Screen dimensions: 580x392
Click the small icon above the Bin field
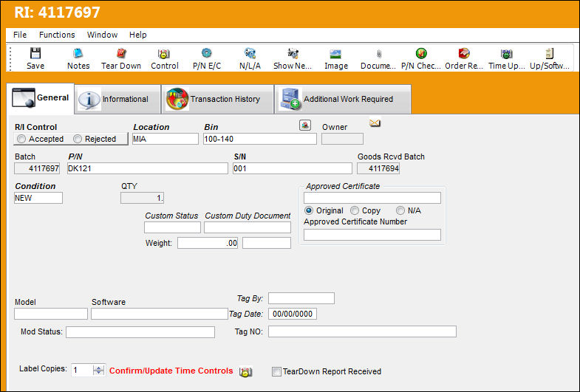coord(305,125)
